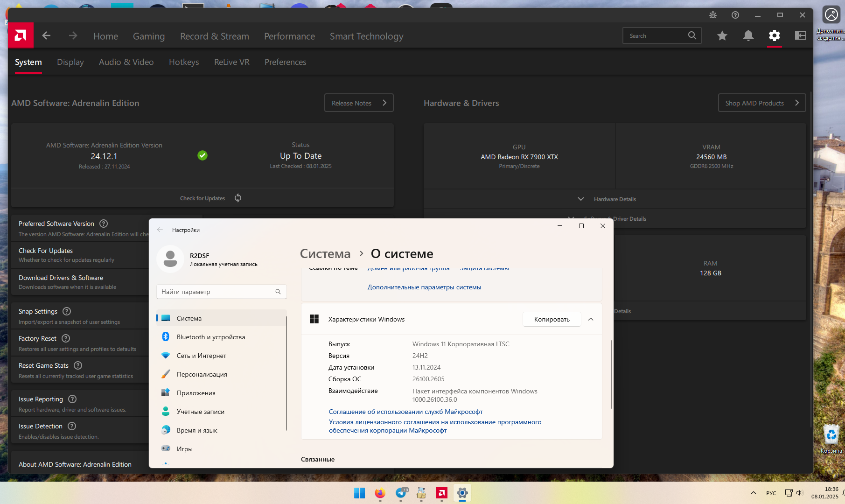Select Приложения in sidebar
Screen dimensions: 845x504
(221, 393)
